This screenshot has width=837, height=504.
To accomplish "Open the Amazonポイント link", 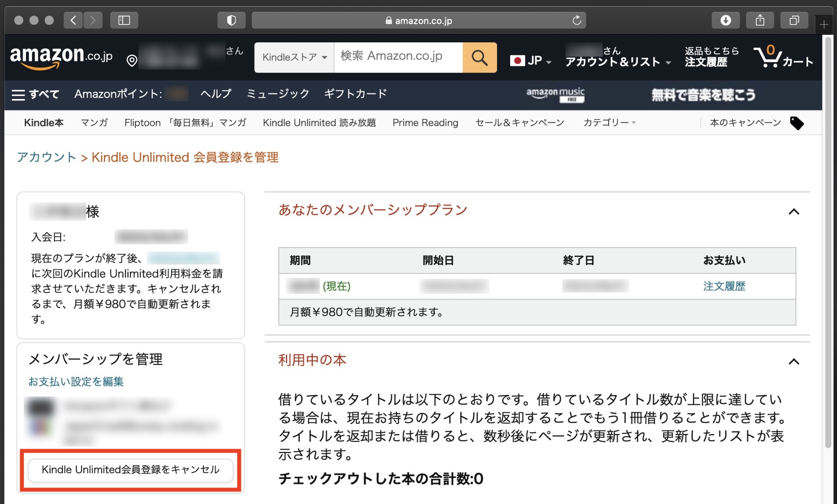I will (x=131, y=94).
